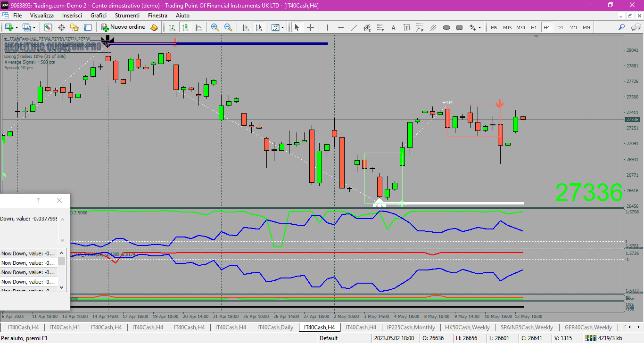Click the alert dialog help question mark
The height and width of the screenshot is (343, 644).
click(38, 200)
